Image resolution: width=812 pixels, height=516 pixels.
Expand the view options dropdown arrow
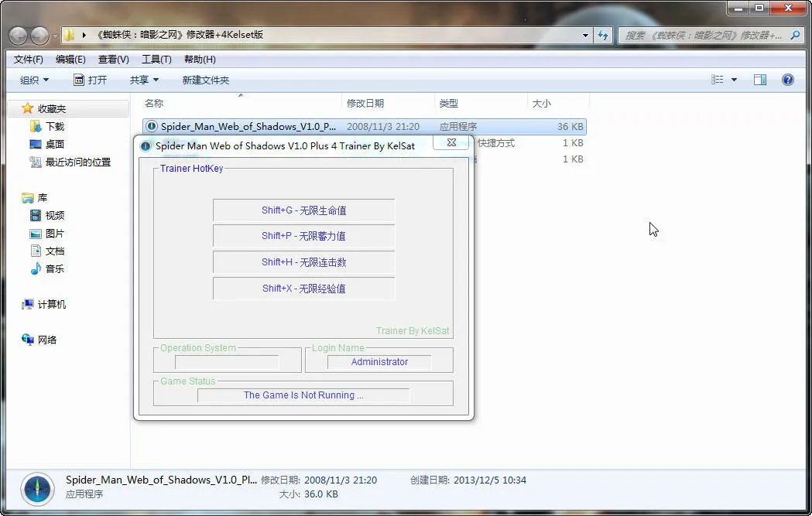734,80
